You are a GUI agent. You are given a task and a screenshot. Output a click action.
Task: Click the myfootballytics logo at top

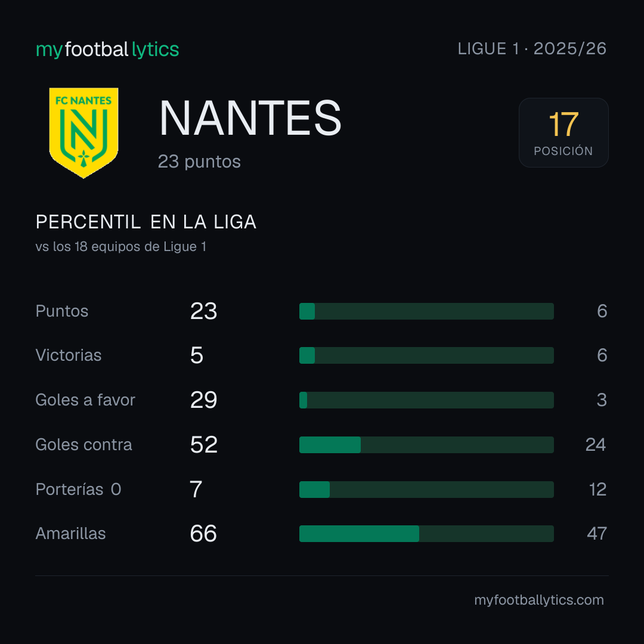pyautogui.click(x=107, y=49)
